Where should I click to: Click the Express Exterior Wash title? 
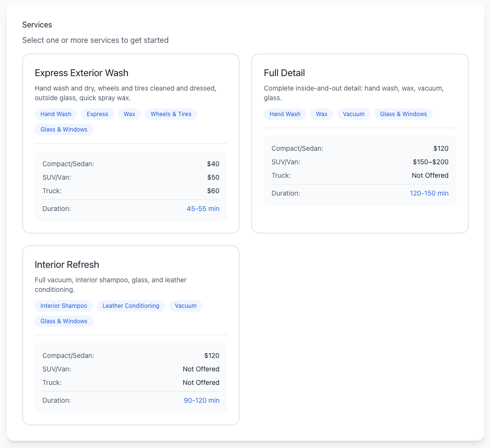point(81,73)
